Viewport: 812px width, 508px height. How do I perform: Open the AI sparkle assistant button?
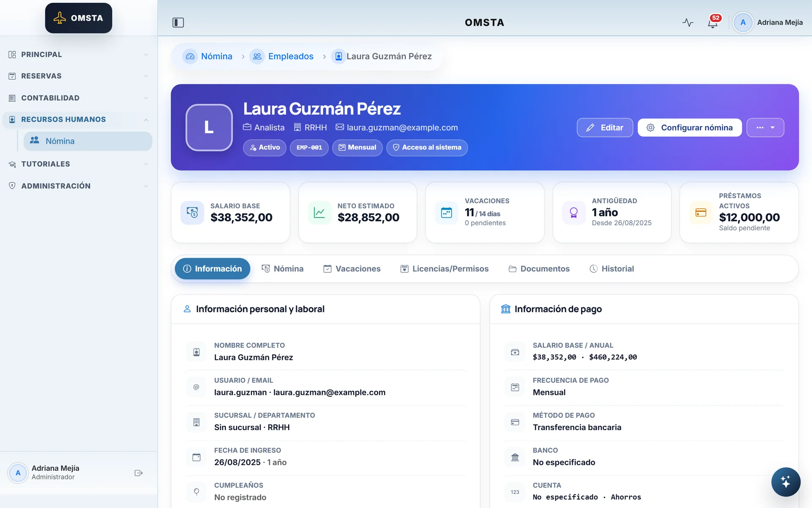point(785,482)
